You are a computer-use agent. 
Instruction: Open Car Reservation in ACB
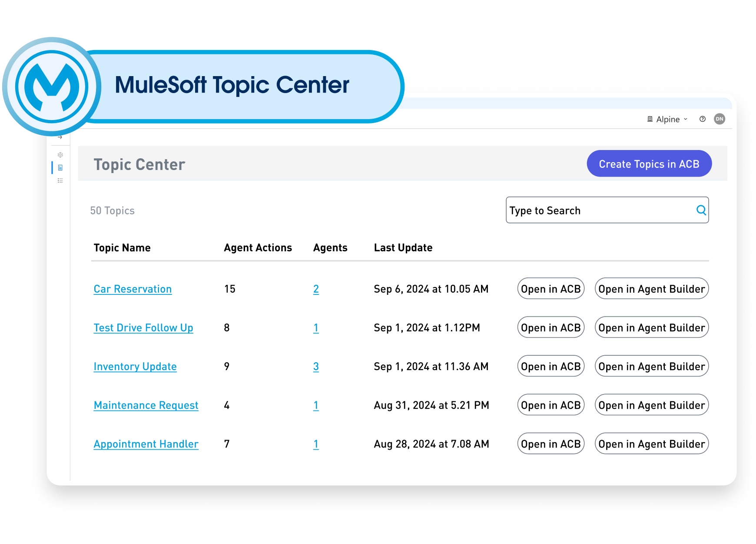tap(550, 289)
